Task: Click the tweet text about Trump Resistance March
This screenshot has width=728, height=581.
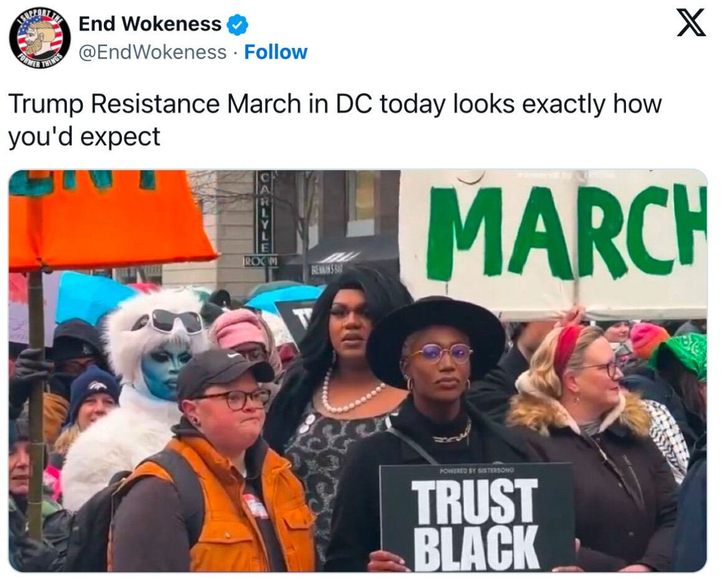Action: (334, 120)
